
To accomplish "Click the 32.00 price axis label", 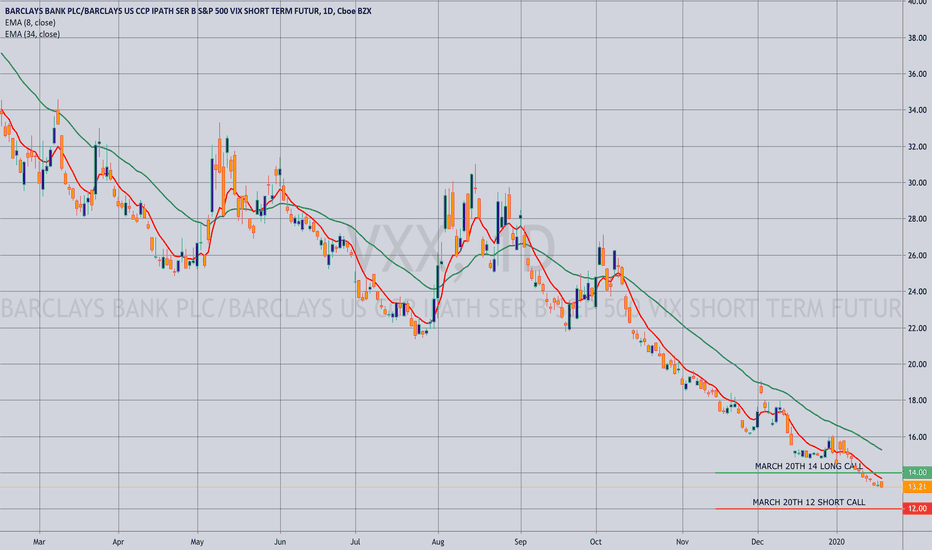I will [917, 147].
